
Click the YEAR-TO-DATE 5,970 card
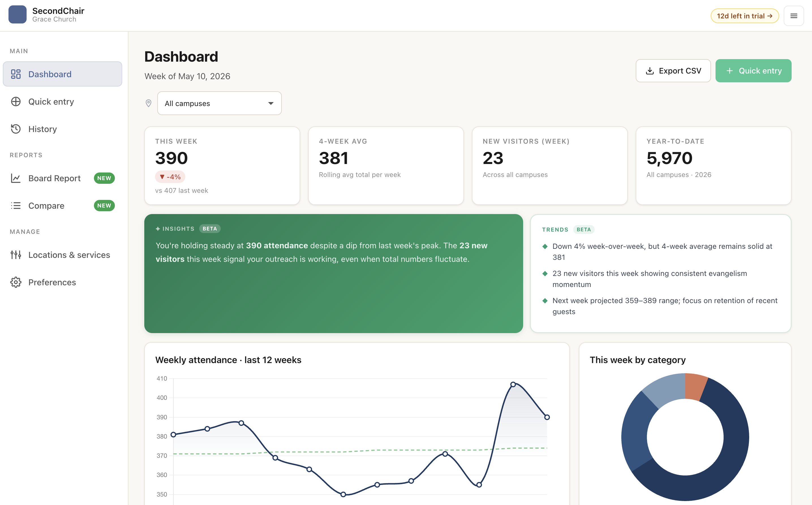click(714, 166)
